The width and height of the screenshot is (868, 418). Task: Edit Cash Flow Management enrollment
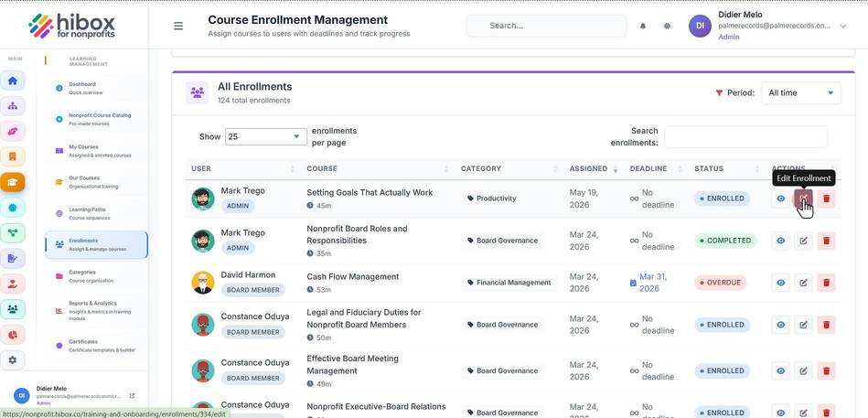(x=803, y=283)
